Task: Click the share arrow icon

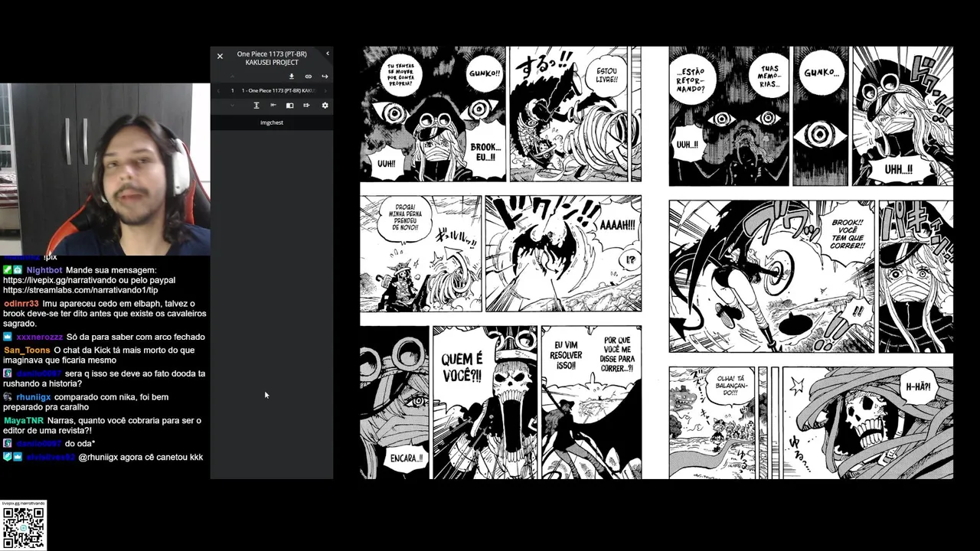Action: (325, 77)
